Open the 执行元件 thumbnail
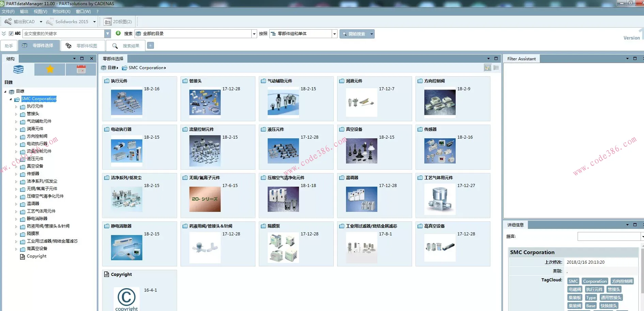Screen dimensions: 644x311 click(x=127, y=102)
